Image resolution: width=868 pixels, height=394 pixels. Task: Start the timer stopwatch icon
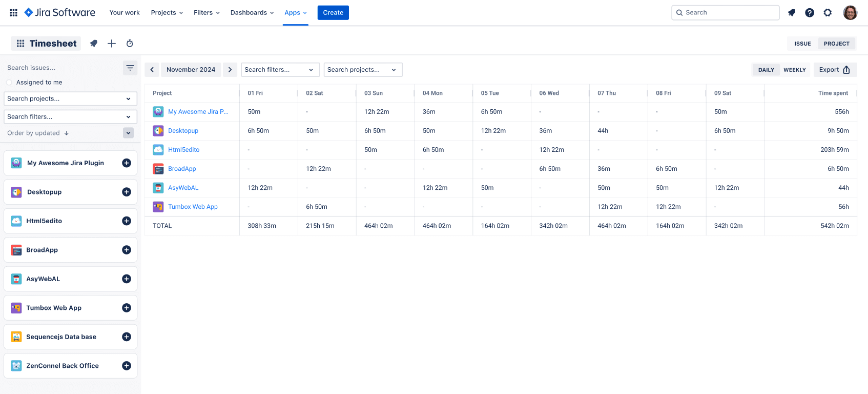(130, 44)
